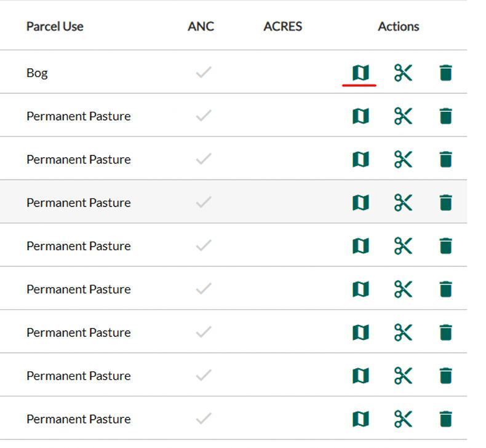Click the ANC column header

pos(201,26)
